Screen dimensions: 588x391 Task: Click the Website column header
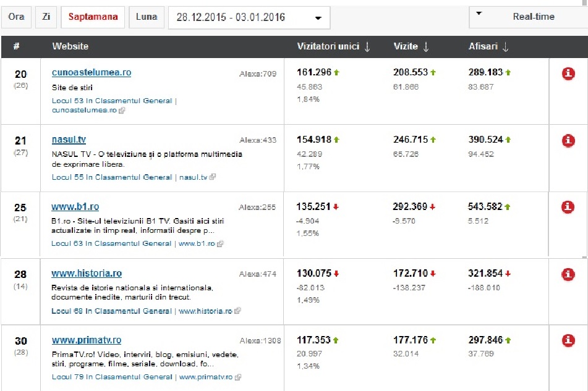[x=70, y=46]
